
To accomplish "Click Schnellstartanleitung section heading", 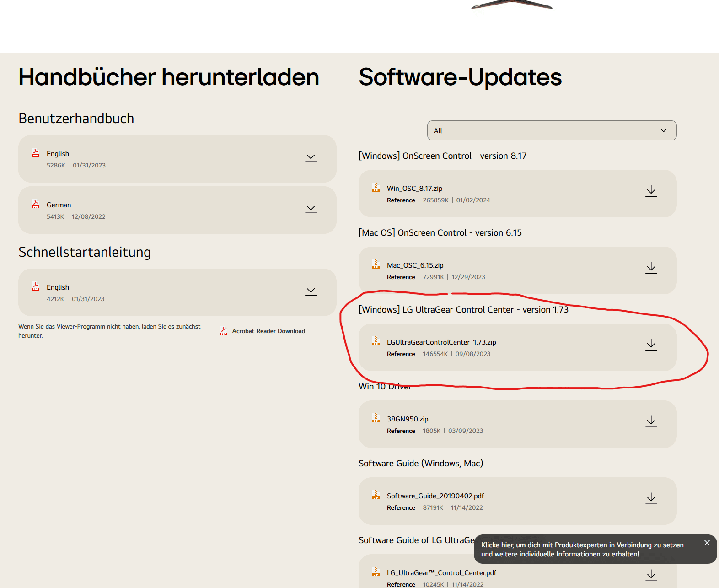I will click(85, 252).
